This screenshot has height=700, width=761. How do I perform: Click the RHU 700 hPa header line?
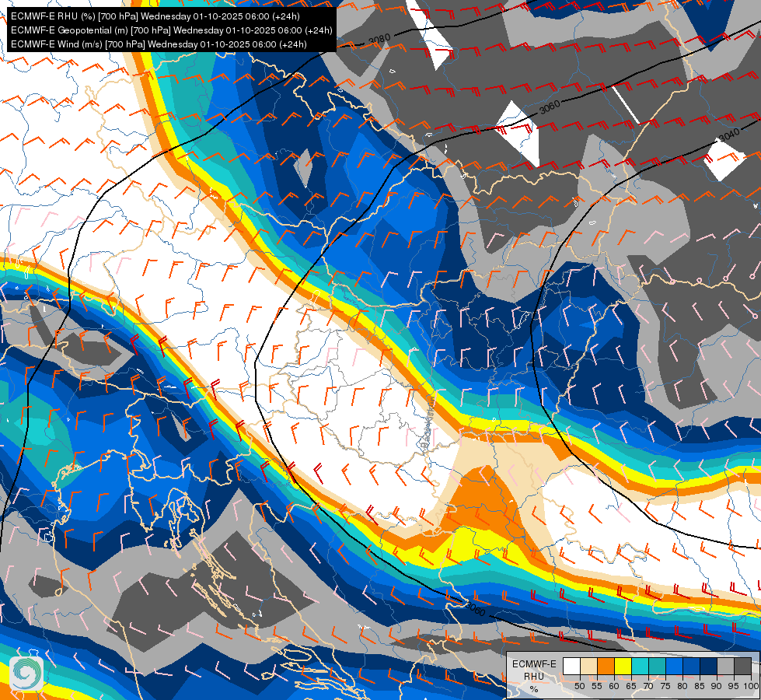point(155,16)
